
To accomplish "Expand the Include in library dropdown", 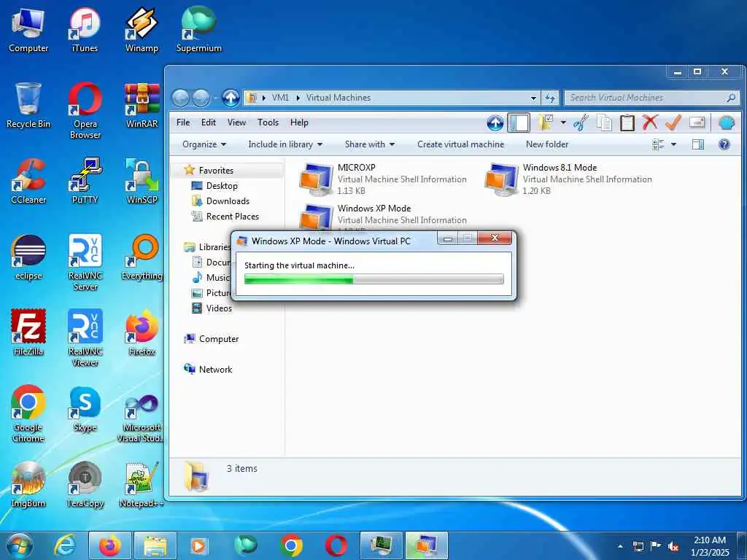I will 285,144.
